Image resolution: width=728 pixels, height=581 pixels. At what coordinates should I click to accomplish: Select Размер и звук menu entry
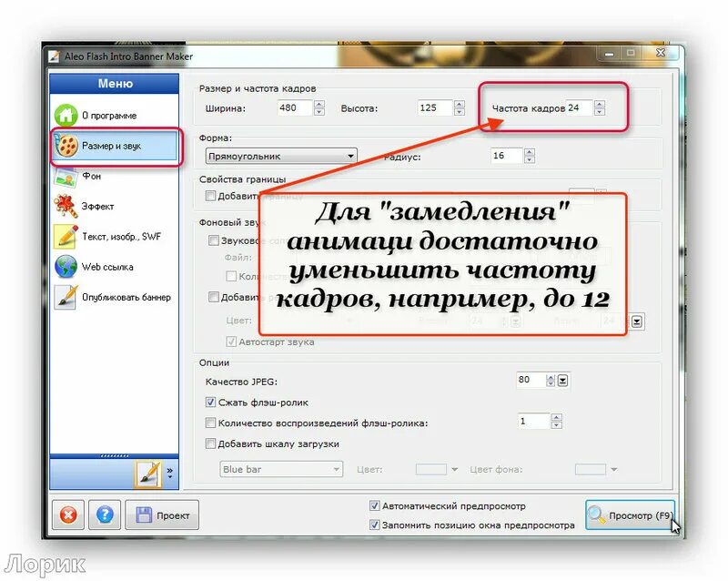point(115,146)
